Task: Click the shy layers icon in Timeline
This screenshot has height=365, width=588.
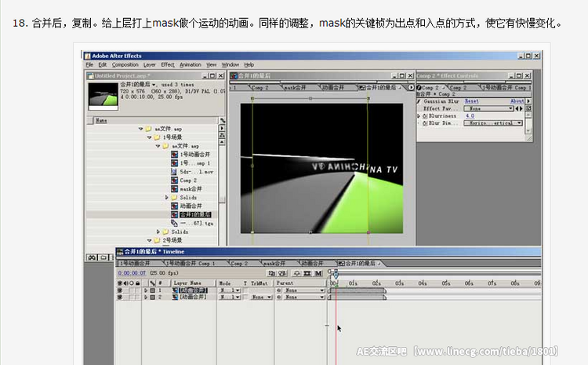Action: 296,273
